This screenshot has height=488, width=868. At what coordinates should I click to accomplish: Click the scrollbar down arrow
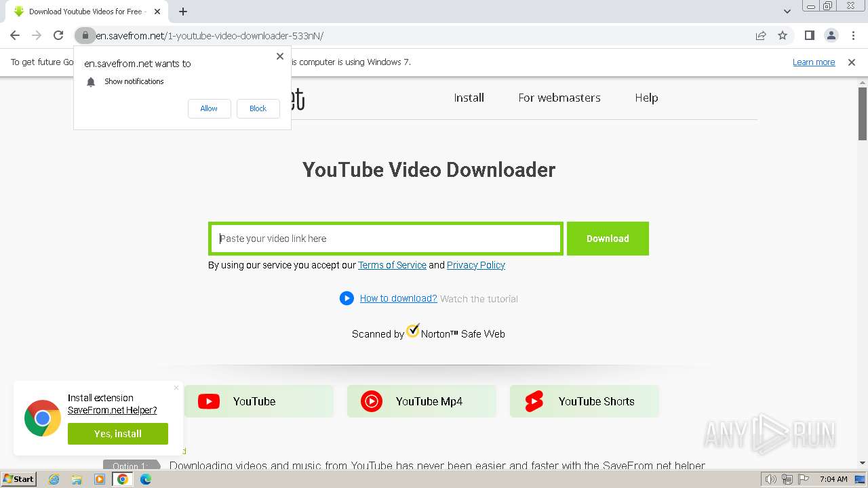[x=862, y=464]
